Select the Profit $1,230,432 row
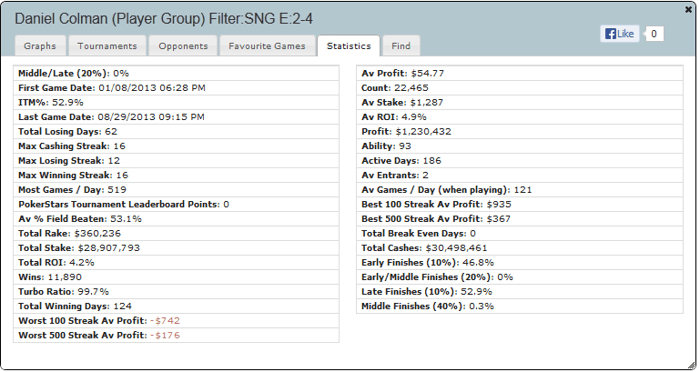Screen dimensions: 700x372 coord(520,131)
